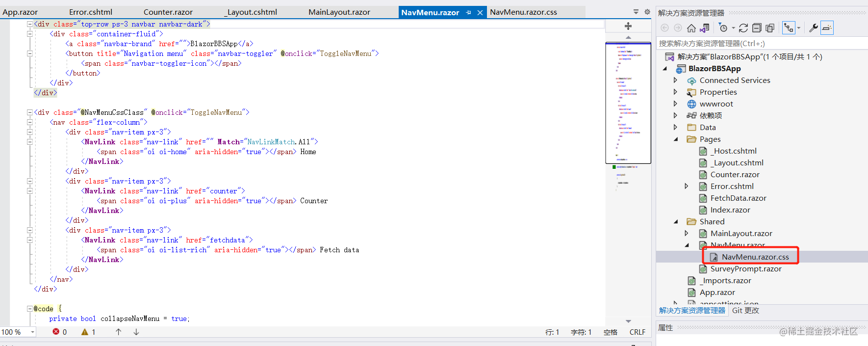Viewport: 868px width, 346px height.
Task: Switch to the Git 更改 panel tab
Action: (745, 311)
